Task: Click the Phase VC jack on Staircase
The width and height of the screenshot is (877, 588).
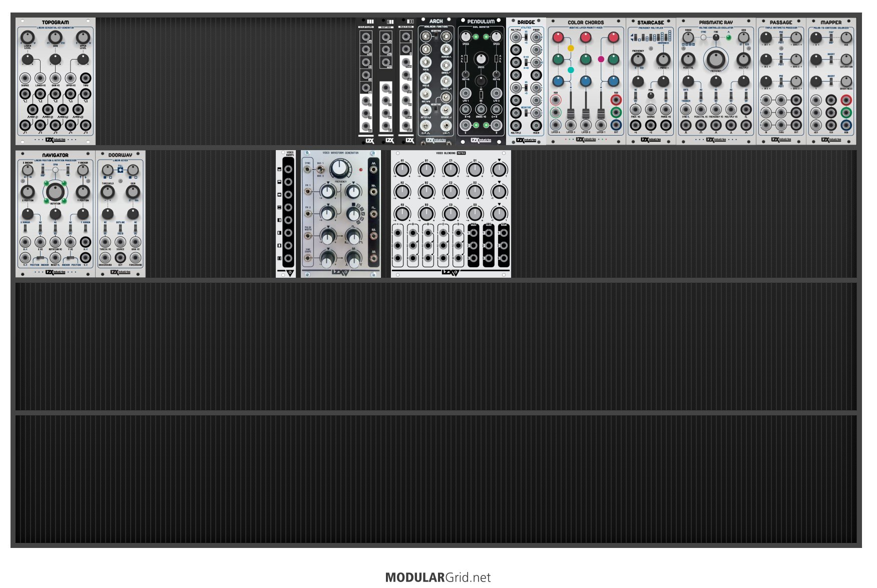Action: click(x=666, y=110)
